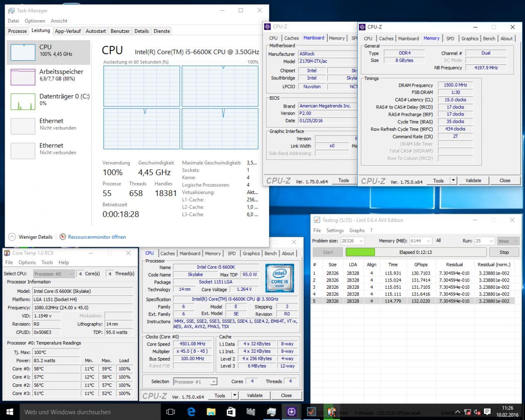
Task: Open the times unit dropdown in LinX
Action: pyautogui.click(x=508, y=241)
